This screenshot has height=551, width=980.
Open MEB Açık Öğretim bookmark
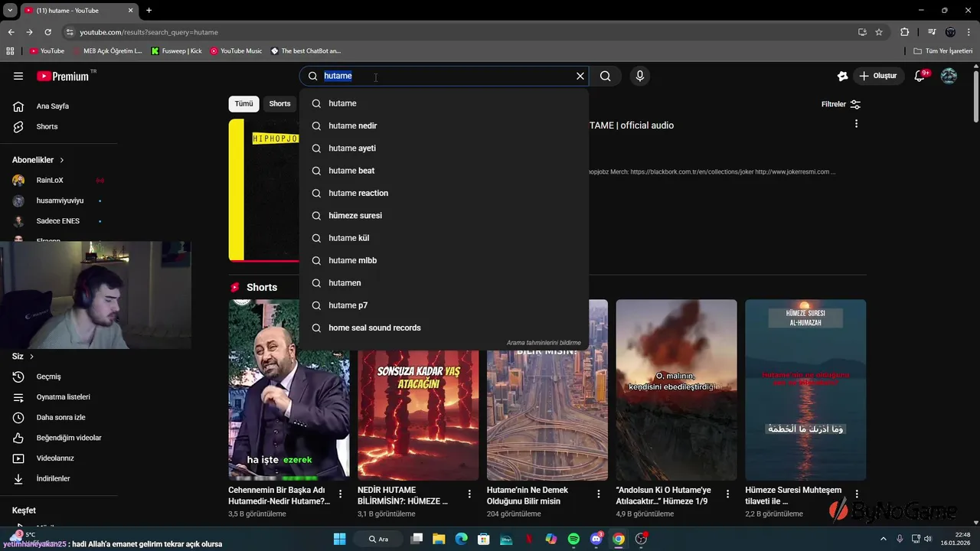(108, 51)
